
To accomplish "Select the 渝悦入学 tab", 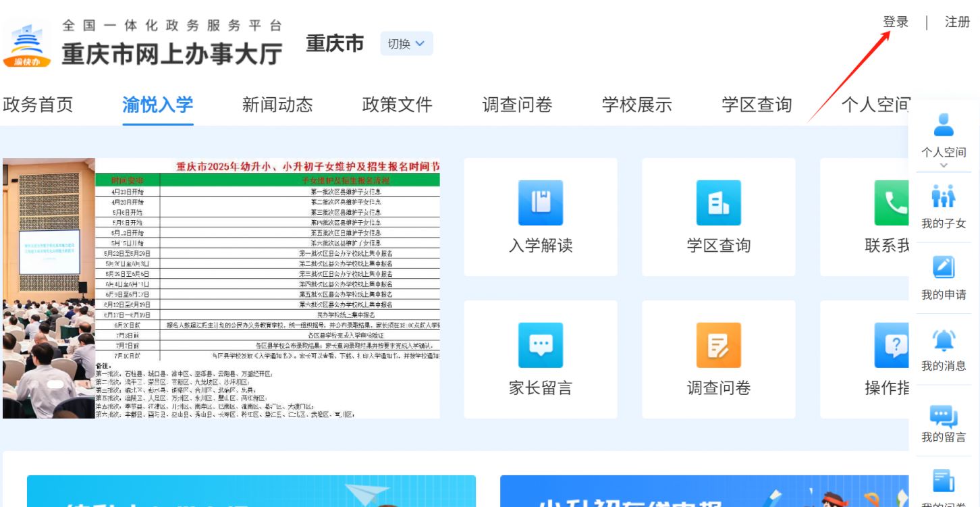I will (158, 105).
